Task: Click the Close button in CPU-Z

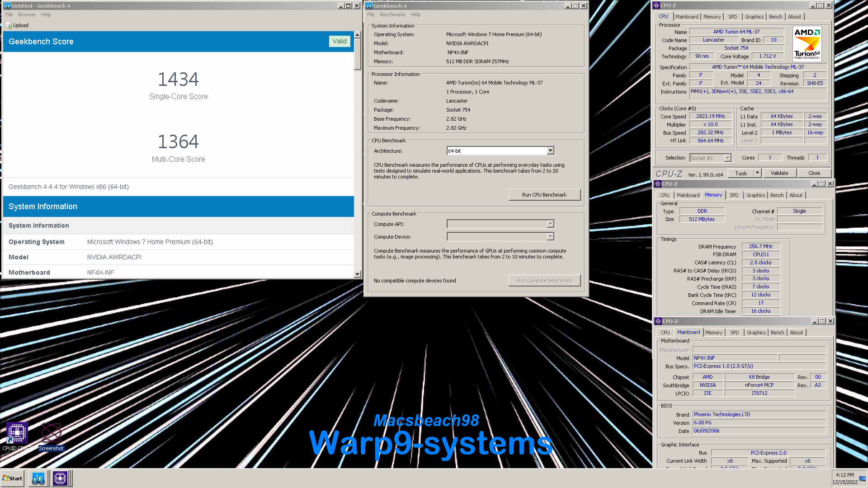Action: click(814, 173)
